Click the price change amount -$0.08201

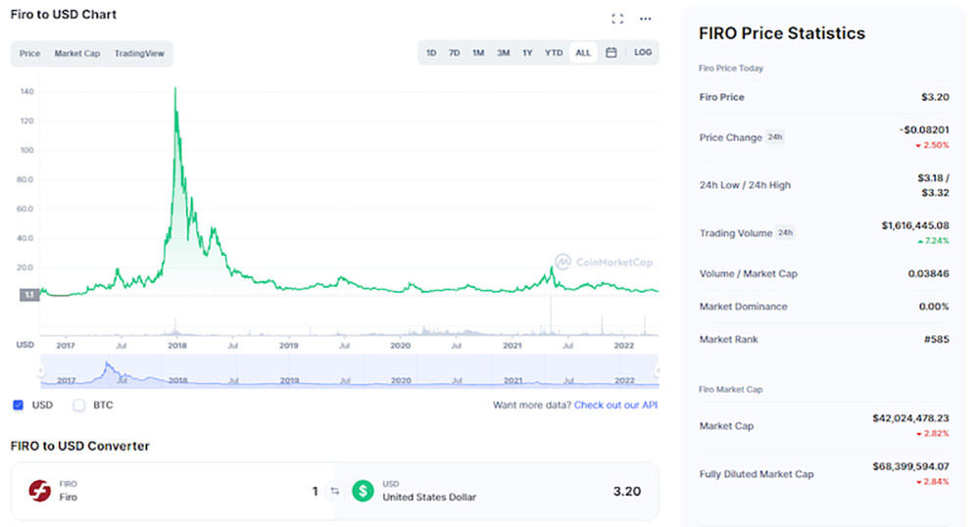point(924,130)
